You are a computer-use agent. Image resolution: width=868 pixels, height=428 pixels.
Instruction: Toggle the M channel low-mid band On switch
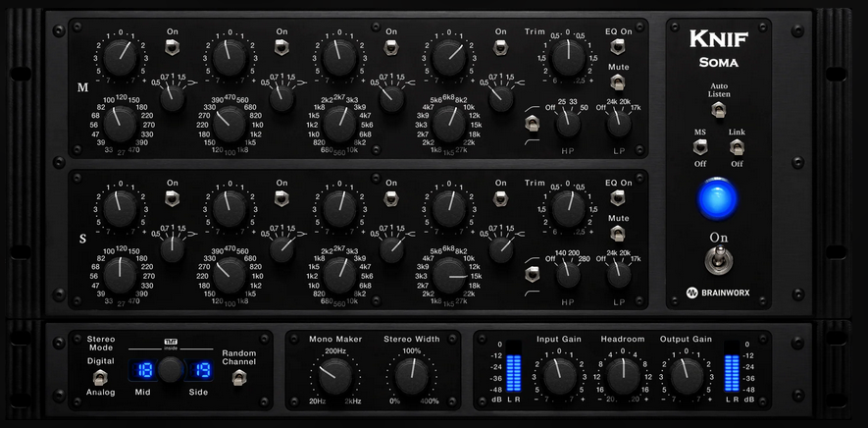click(x=281, y=47)
